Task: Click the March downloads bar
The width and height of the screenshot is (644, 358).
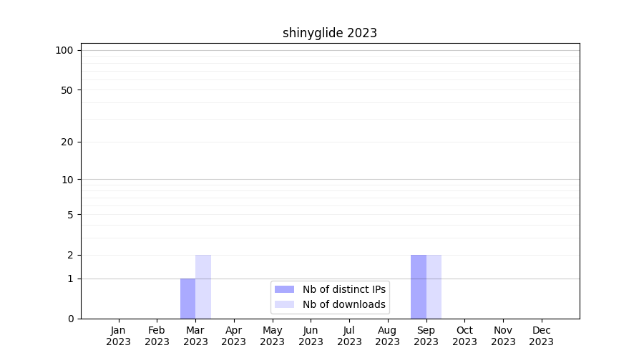Action: coord(203,286)
